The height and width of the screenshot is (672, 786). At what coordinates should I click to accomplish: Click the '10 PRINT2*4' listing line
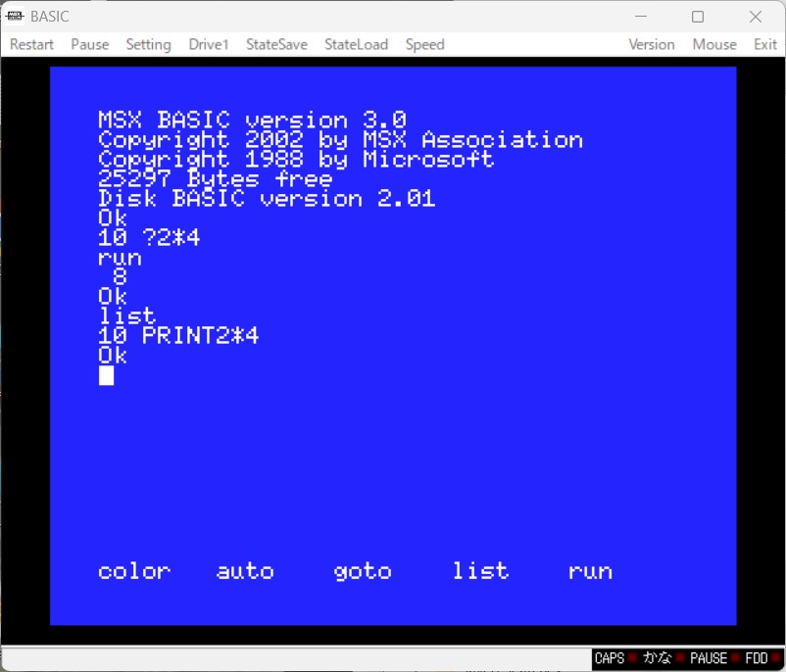[x=178, y=335]
